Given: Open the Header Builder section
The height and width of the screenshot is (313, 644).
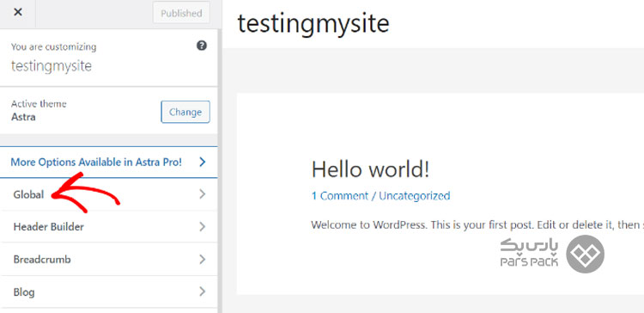Looking at the screenshot, I should tap(108, 227).
